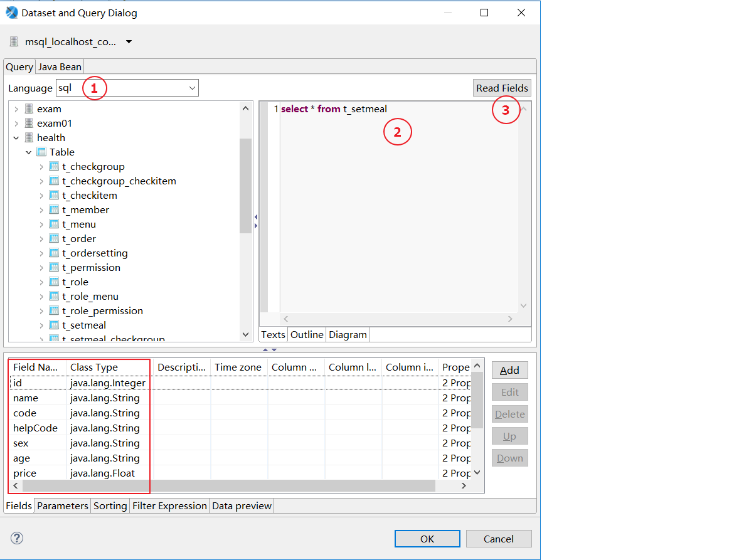Click the t_menu table icon
The image size is (739, 560).
(x=54, y=225)
